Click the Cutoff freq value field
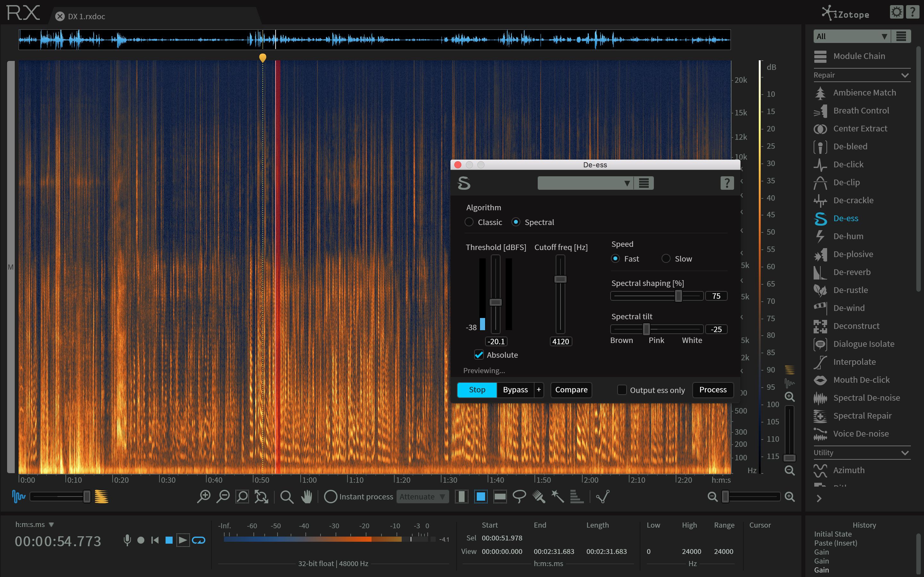 pos(560,341)
